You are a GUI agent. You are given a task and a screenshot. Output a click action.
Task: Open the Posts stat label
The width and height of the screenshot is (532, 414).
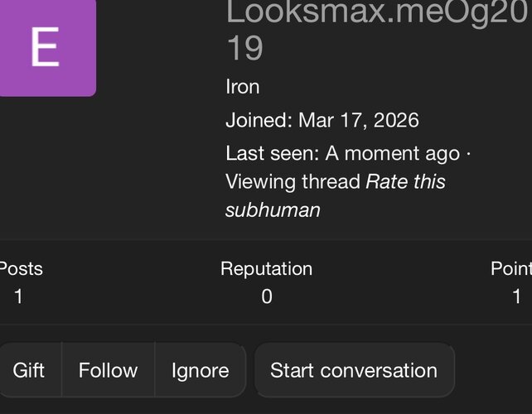coord(21,269)
